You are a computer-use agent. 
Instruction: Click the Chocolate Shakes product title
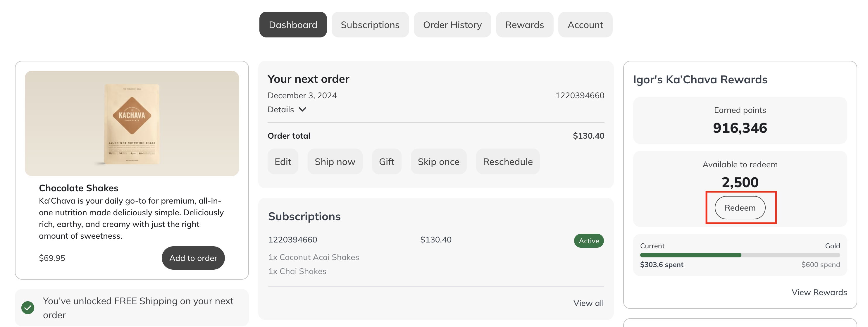coord(78,188)
